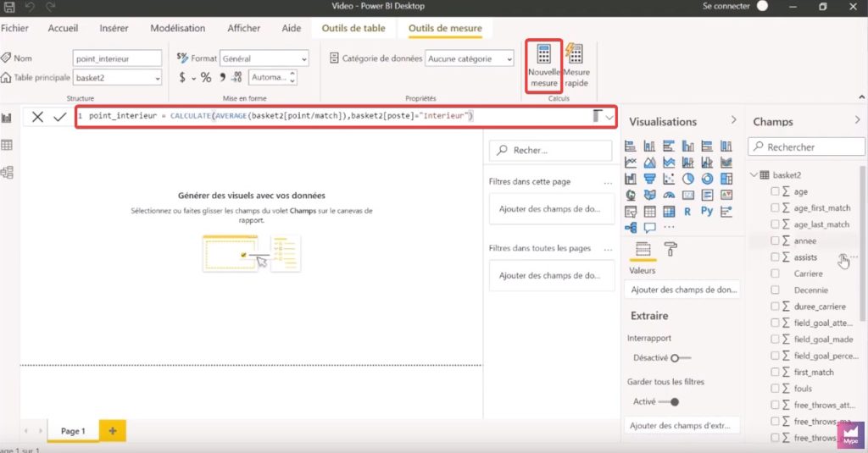
Task: Collapse the Champs pane
Action: pos(858,120)
